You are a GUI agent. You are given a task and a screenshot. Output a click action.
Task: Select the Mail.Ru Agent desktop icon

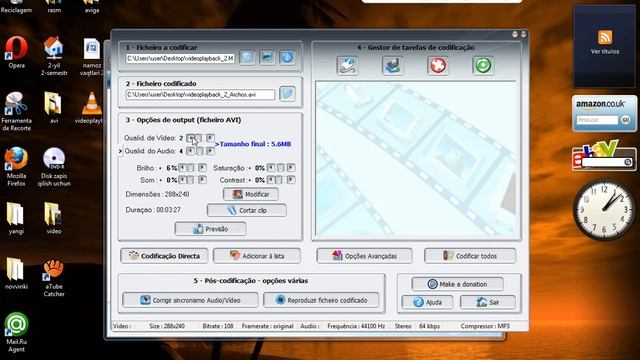(16, 332)
